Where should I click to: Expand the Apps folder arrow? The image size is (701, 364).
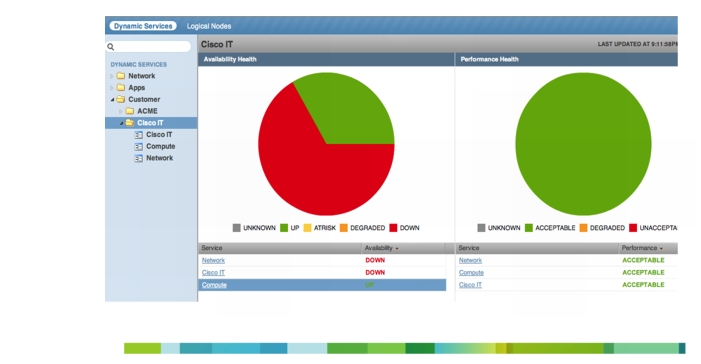pyautogui.click(x=112, y=88)
